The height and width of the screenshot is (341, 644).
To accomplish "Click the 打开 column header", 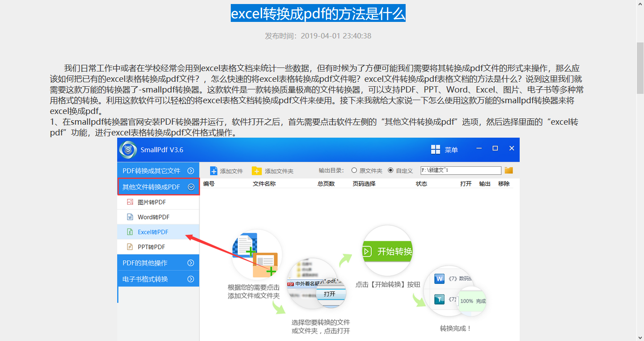I will point(466,184).
